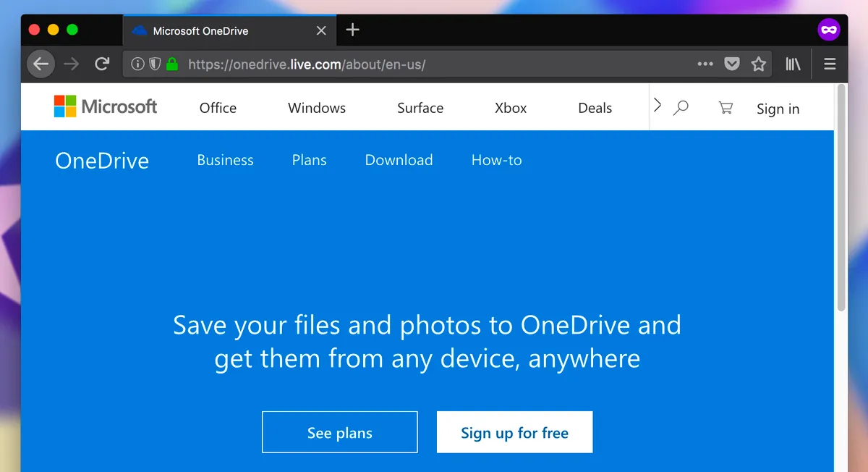The height and width of the screenshot is (472, 868).
Task: Show site information via the info icon
Action: tap(137, 64)
